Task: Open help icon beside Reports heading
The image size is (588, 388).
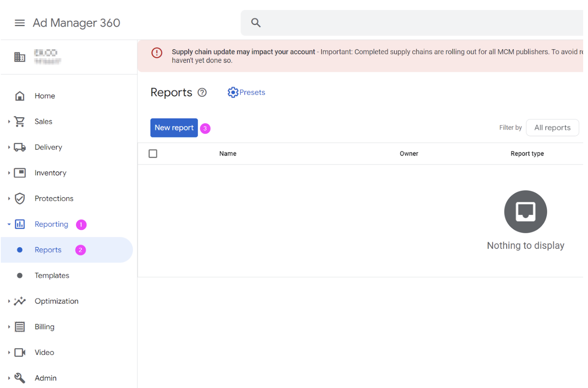Action: click(202, 93)
